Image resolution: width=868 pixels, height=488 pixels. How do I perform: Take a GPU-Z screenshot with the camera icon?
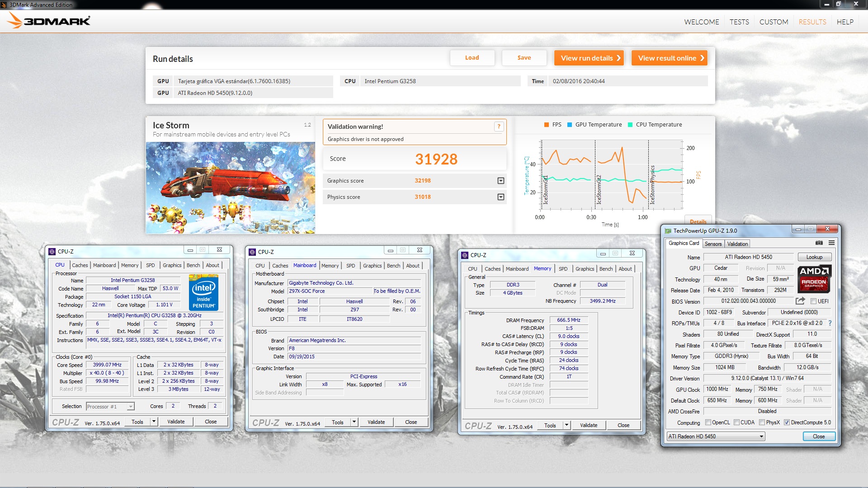[x=819, y=243]
